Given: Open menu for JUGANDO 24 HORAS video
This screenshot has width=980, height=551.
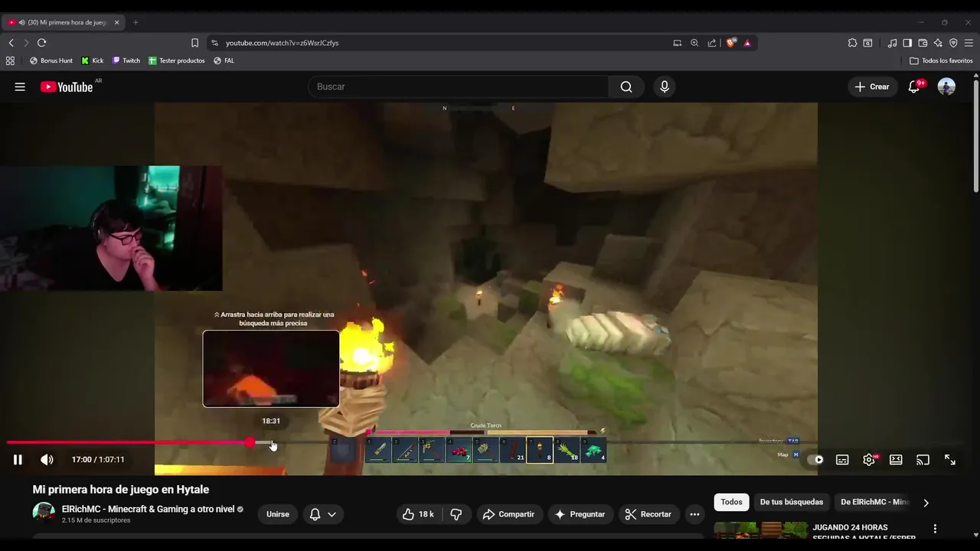Looking at the screenshot, I should coord(935,529).
